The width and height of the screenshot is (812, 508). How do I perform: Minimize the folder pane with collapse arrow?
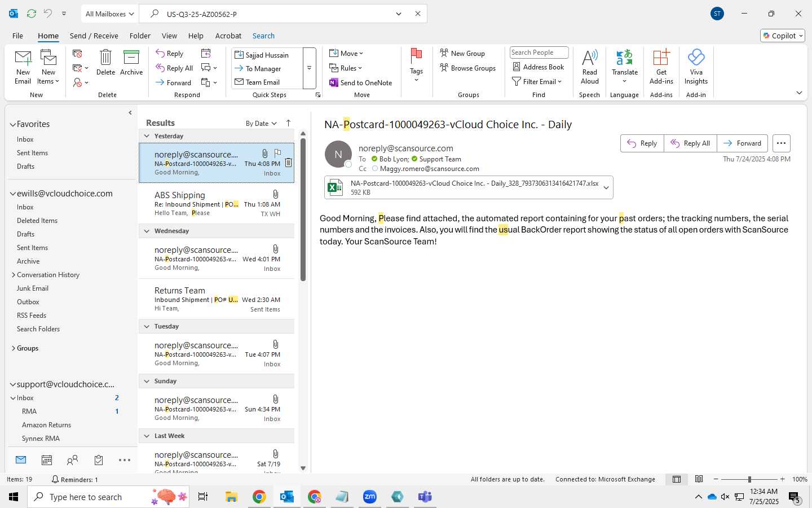coord(130,113)
